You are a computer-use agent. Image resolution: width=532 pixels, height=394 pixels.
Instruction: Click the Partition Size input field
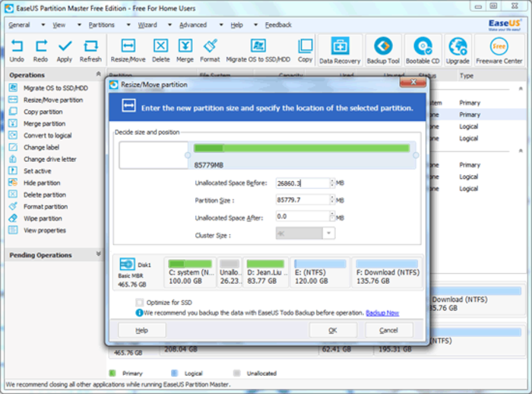tap(302, 200)
